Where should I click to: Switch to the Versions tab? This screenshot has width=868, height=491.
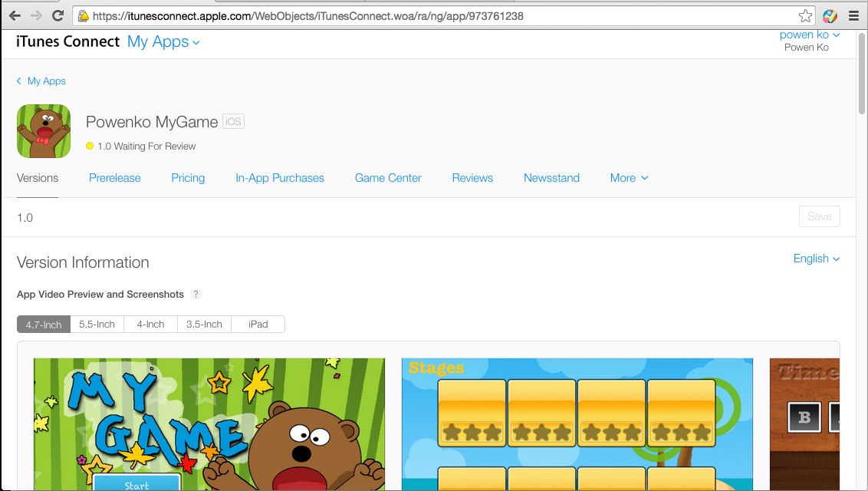pos(38,178)
